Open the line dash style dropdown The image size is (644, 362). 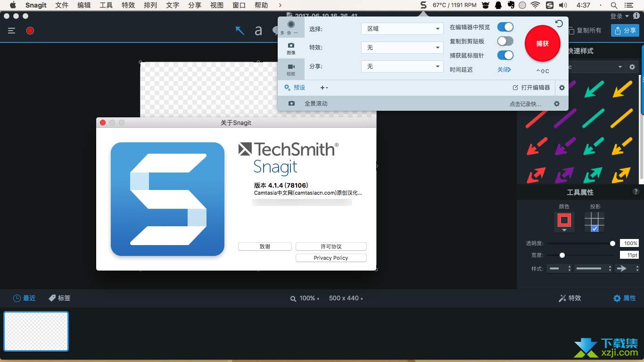[593, 268]
